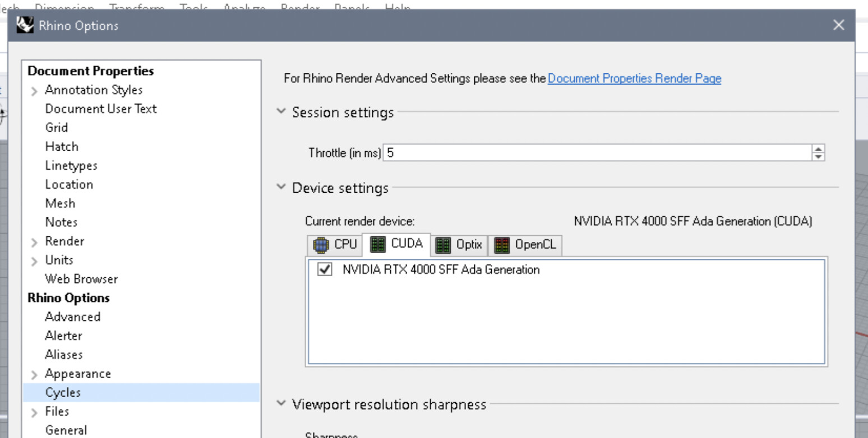868x438 pixels.
Task: Open the Optix device tab
Action: [459, 244]
